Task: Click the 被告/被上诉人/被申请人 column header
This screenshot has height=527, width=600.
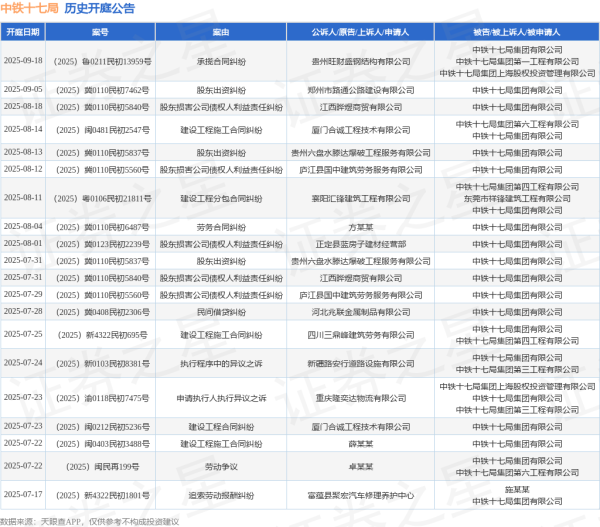Action: click(x=517, y=32)
